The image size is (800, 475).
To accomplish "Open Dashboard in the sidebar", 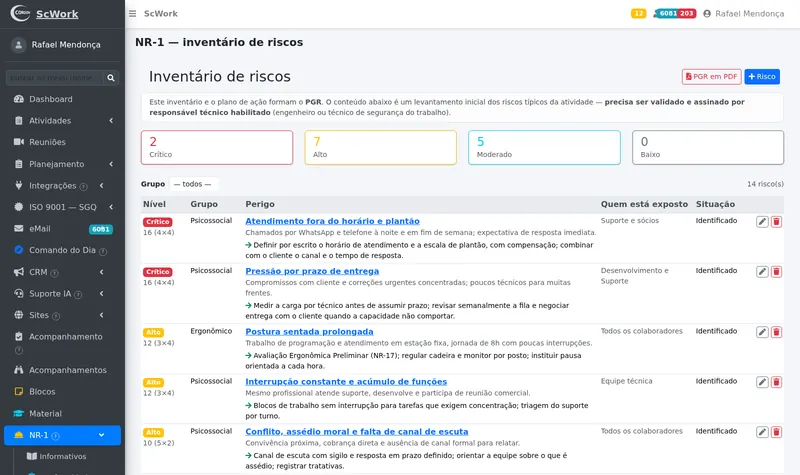I will (62, 99).
